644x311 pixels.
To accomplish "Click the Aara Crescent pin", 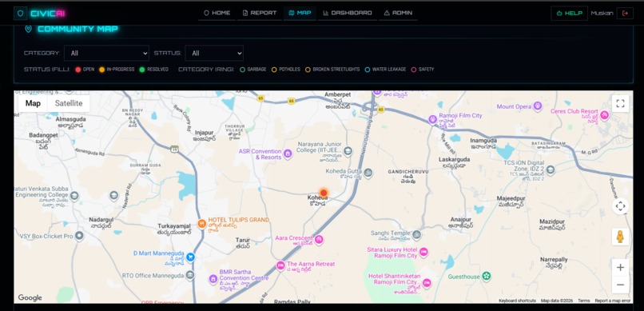I will [x=319, y=239].
